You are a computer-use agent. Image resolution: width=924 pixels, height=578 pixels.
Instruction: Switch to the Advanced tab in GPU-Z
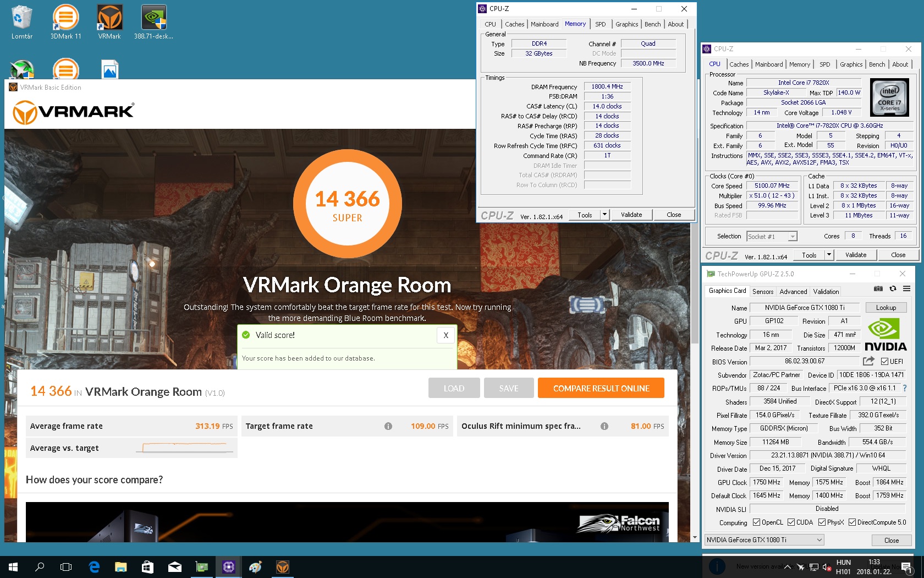pos(793,292)
